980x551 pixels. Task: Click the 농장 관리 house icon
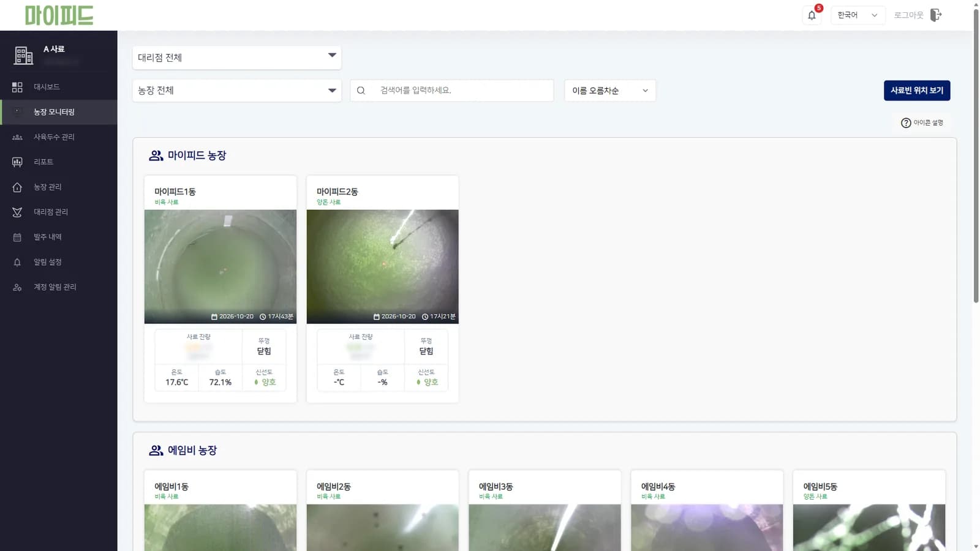17,187
